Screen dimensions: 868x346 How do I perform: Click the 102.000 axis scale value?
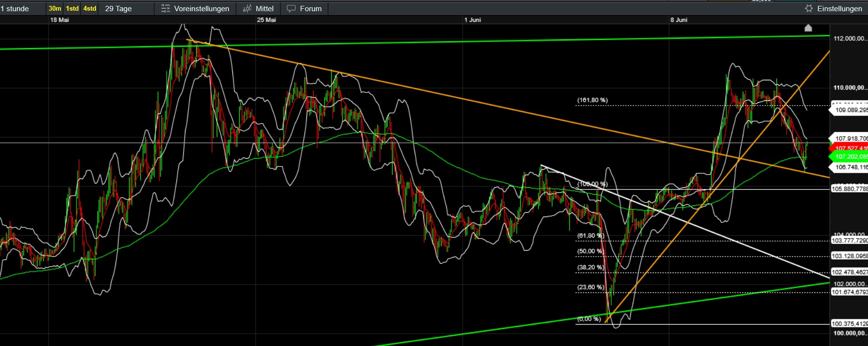[850, 284]
